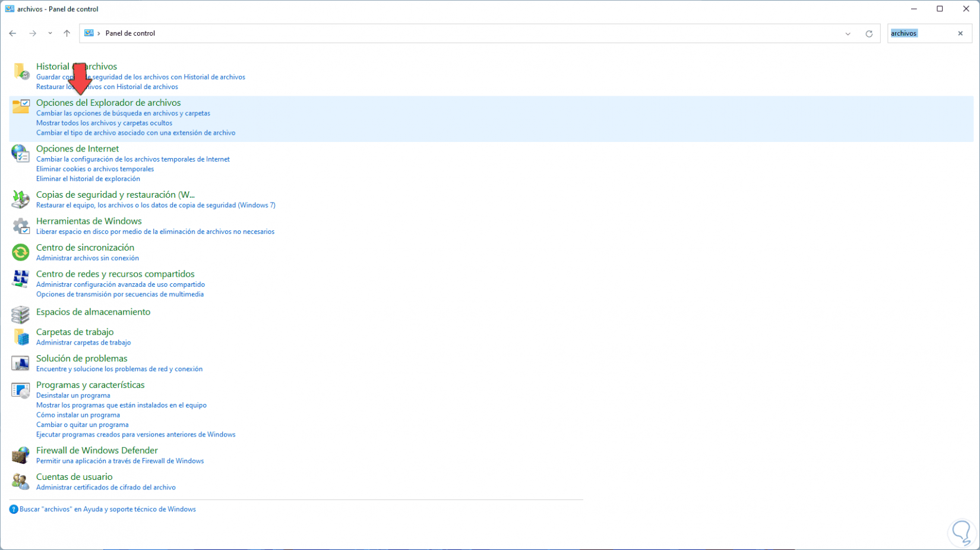
Task: Click the Solución de problemas icon
Action: pyautogui.click(x=21, y=363)
